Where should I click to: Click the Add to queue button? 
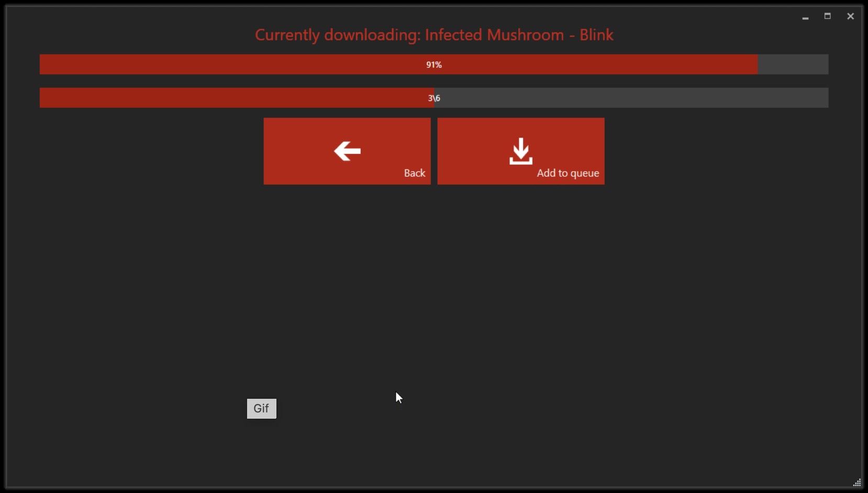[521, 151]
